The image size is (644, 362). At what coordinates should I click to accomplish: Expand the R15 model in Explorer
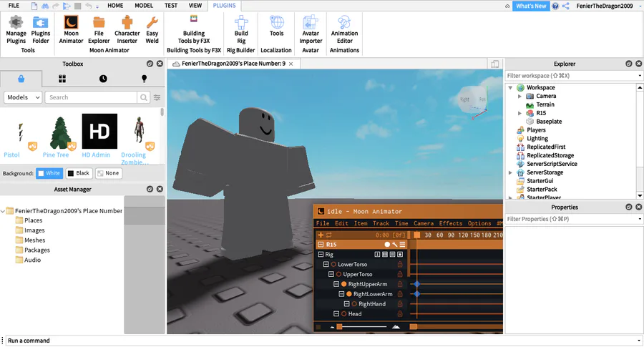click(519, 113)
